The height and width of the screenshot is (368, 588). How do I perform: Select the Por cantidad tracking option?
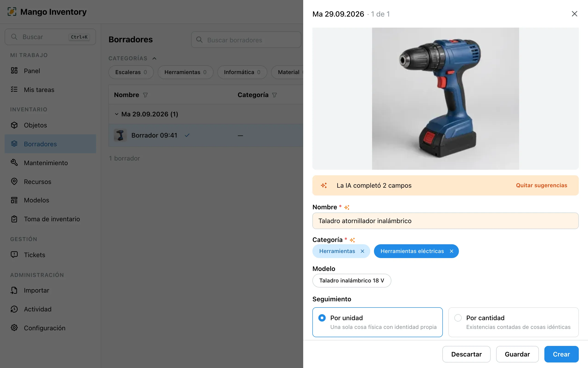513,322
